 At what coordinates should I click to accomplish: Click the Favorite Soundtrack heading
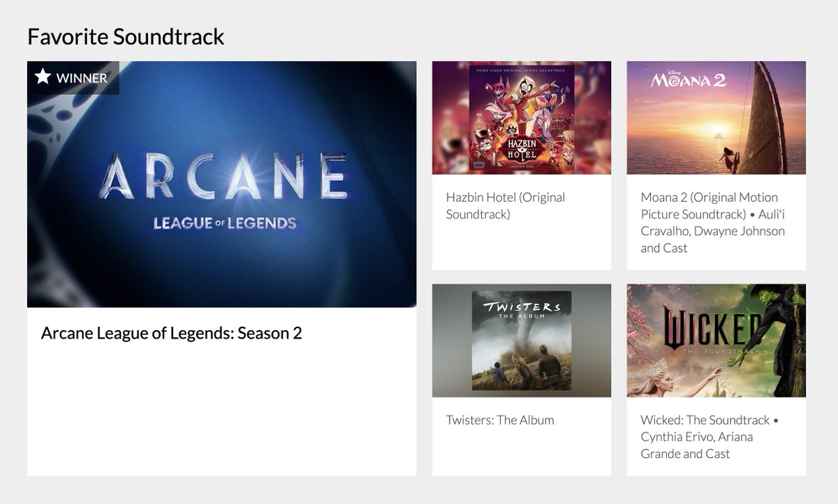[x=126, y=36]
